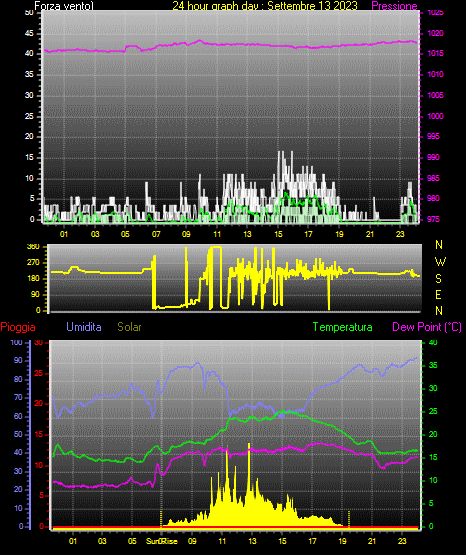Screen dimensions: 466x555
Task: Click the '1010' pressure axis value
Action: point(435,74)
